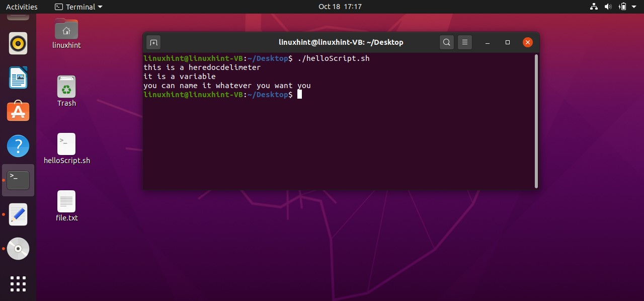Click the disc icon in dock
The height and width of the screenshot is (301, 644).
coord(18,249)
